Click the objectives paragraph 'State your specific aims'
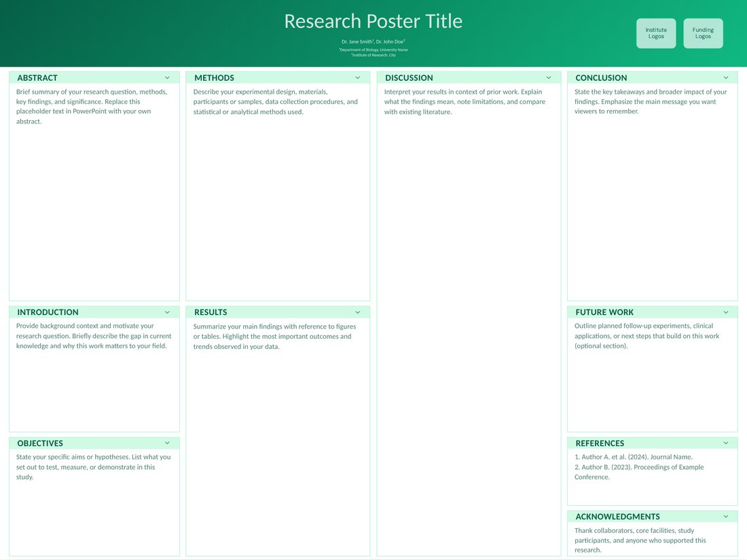747x560 pixels. [94, 467]
